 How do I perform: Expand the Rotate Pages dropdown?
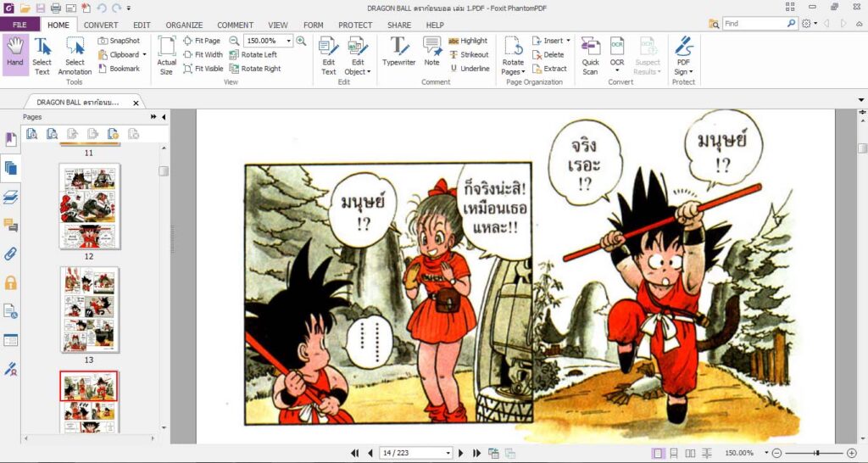(x=523, y=72)
